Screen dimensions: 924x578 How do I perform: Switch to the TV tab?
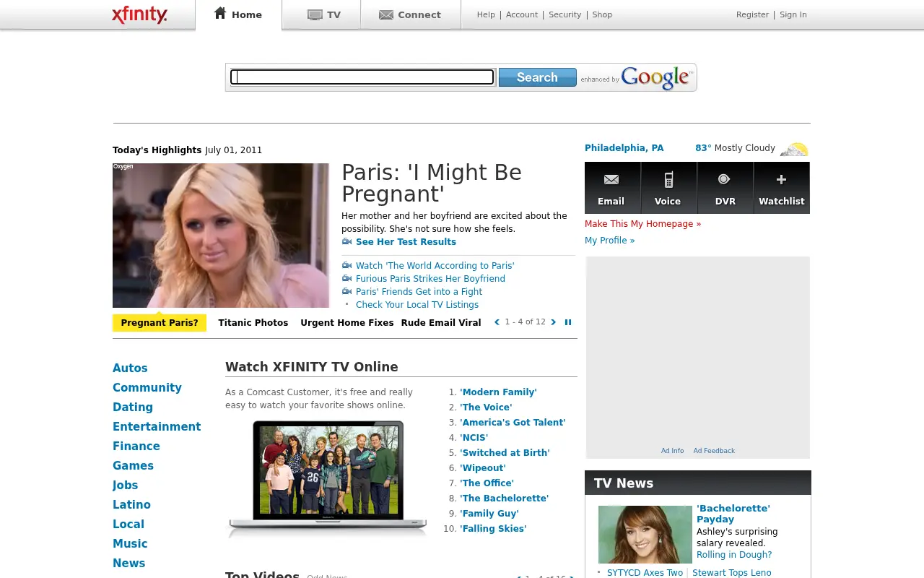tap(323, 14)
